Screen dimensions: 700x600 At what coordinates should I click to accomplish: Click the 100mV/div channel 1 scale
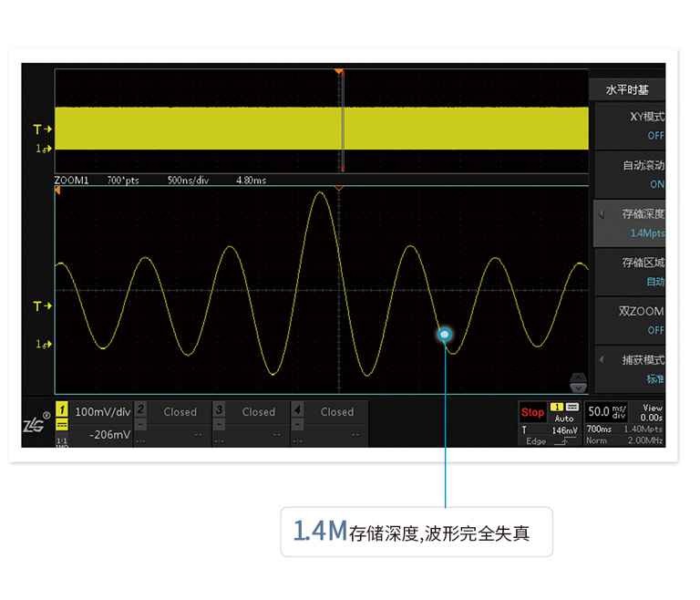[x=101, y=411]
